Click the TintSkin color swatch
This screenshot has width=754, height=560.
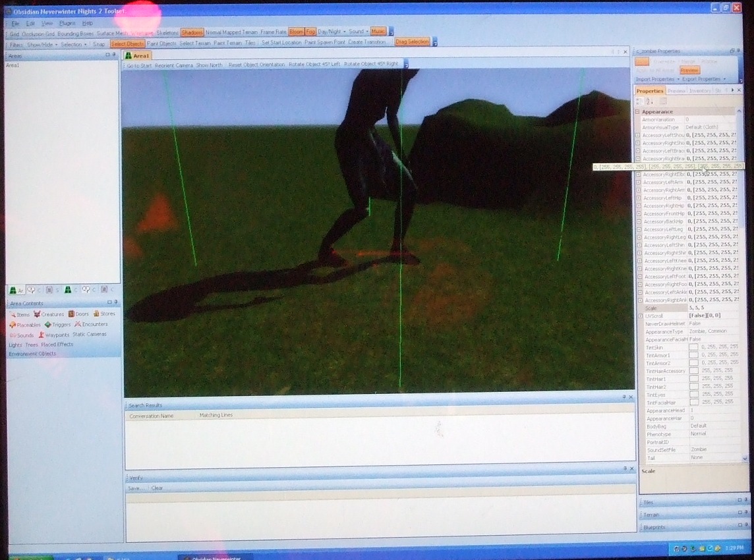[x=693, y=347]
